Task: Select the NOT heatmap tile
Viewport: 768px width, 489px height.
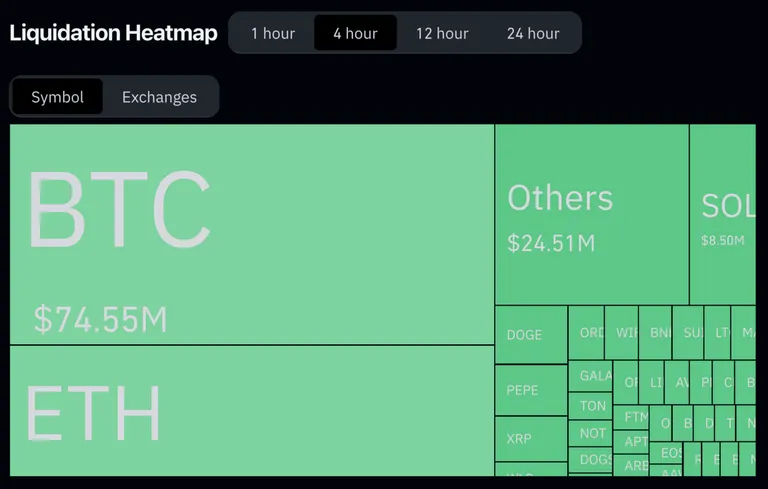Action: 591,433
